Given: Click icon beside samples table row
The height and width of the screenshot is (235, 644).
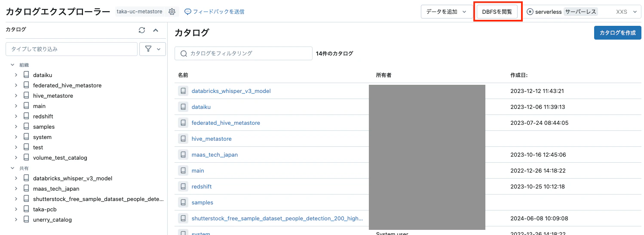Looking at the screenshot, I should pyautogui.click(x=183, y=202).
